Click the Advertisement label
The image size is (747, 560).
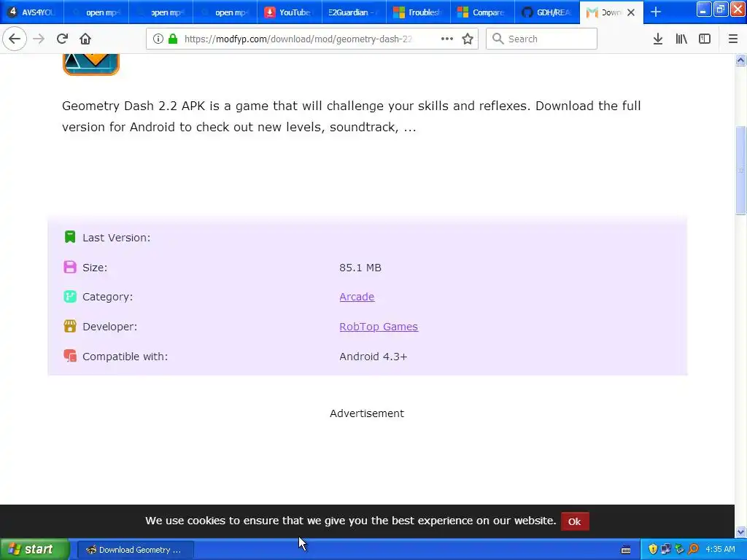click(x=367, y=413)
